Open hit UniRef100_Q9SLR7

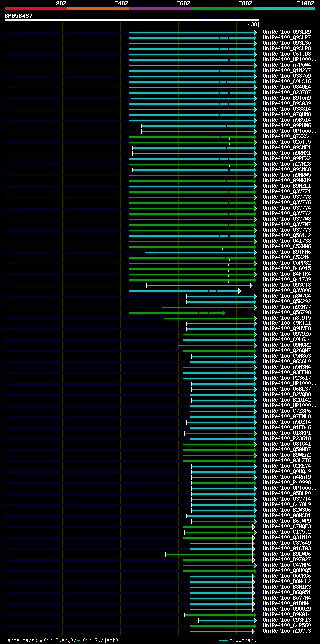pos(287,38)
